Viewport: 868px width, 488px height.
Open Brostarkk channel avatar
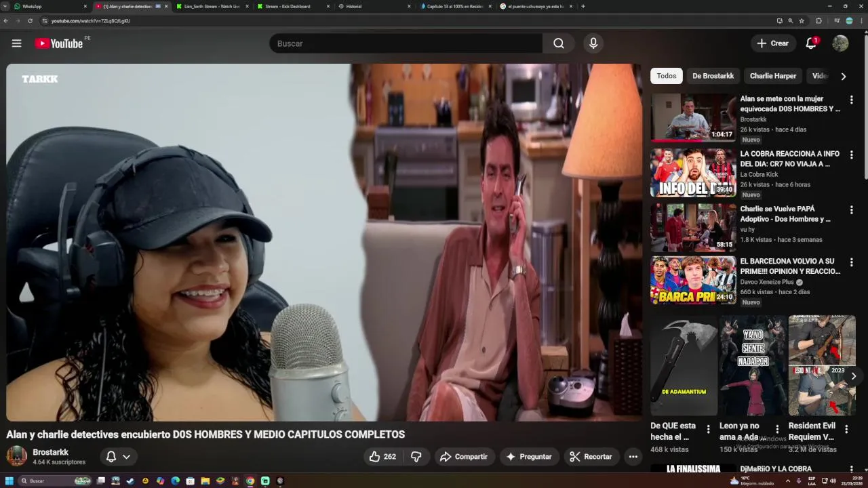click(x=16, y=456)
